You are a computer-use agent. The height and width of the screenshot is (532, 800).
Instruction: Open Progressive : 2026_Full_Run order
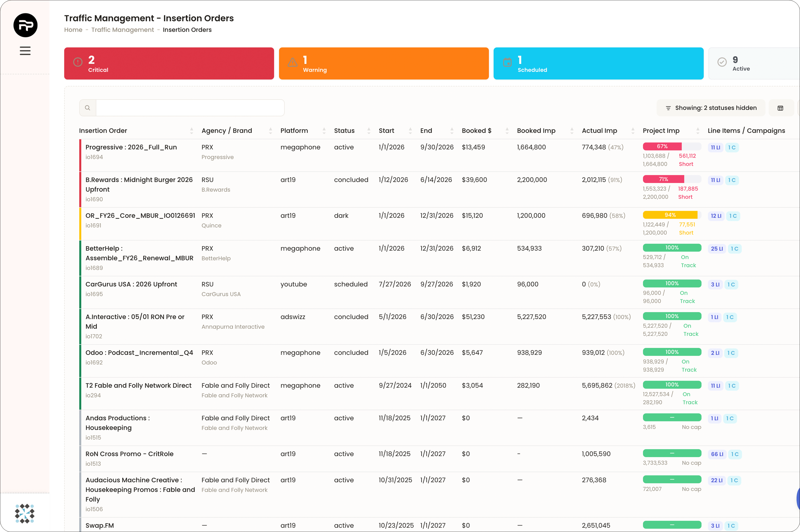click(131, 147)
